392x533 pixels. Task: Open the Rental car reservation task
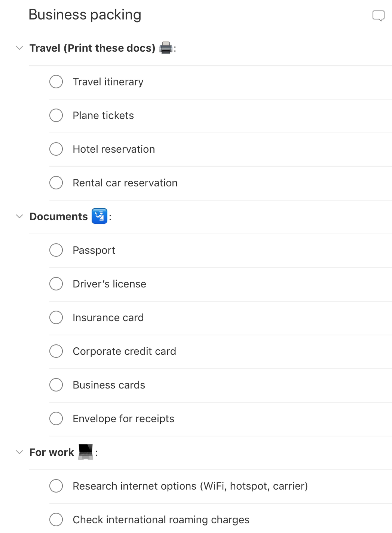tap(125, 183)
